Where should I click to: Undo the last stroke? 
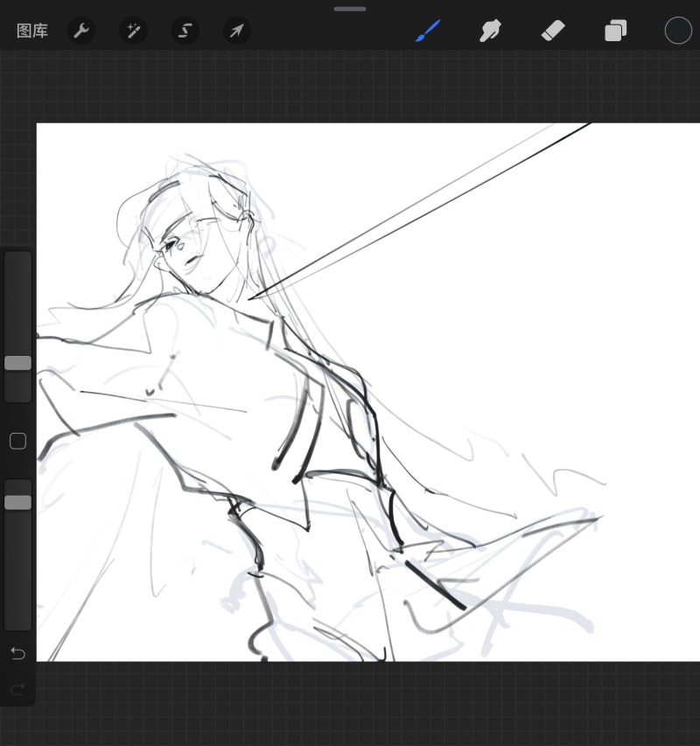18,653
